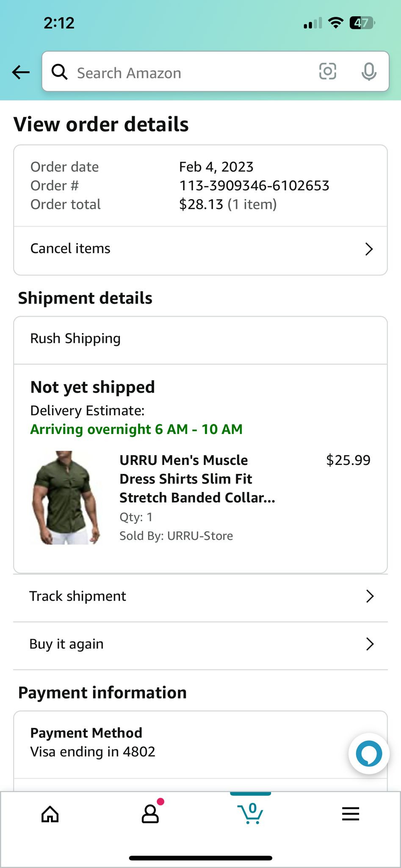
Task: Expand the Buy it again chevron
Action: (x=370, y=644)
